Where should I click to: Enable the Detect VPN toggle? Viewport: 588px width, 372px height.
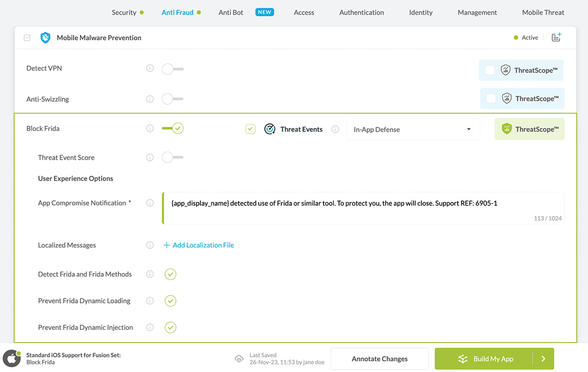(172, 69)
